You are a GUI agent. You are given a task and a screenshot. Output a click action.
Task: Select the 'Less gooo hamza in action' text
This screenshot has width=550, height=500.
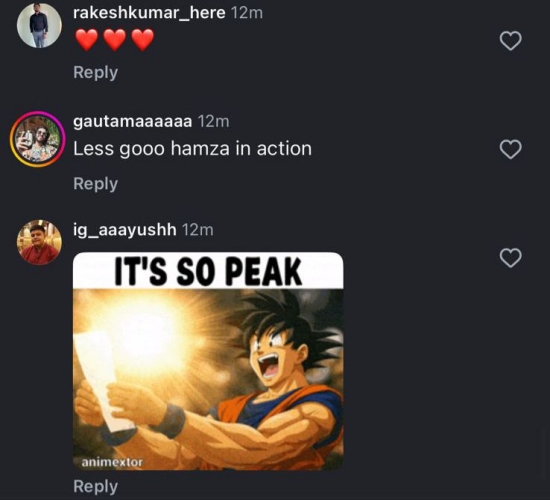tap(192, 149)
